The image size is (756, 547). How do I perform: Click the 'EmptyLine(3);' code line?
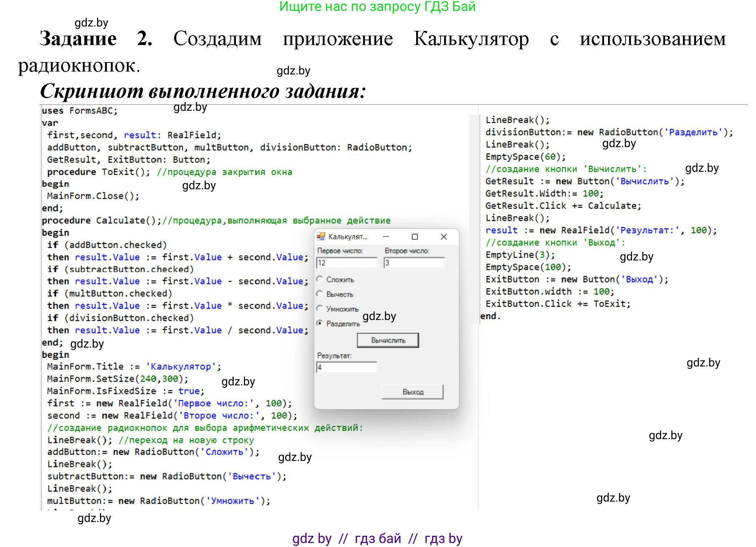[520, 255]
